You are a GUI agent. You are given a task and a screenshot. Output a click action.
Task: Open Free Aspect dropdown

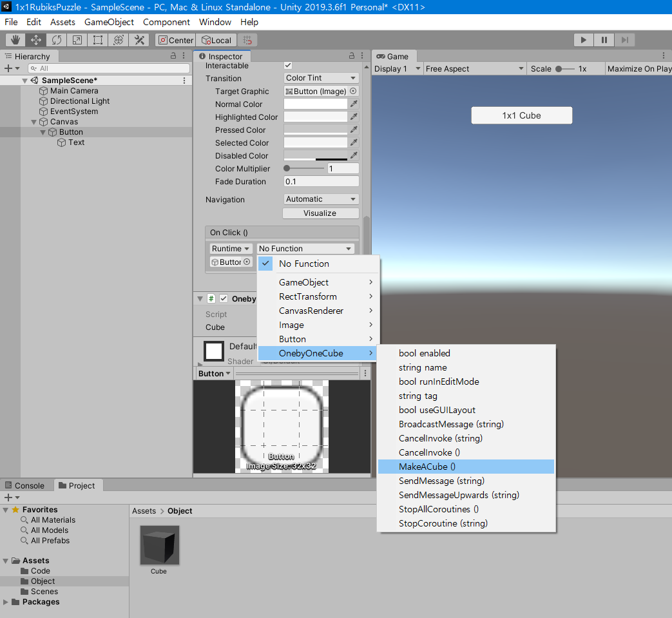pyautogui.click(x=474, y=68)
